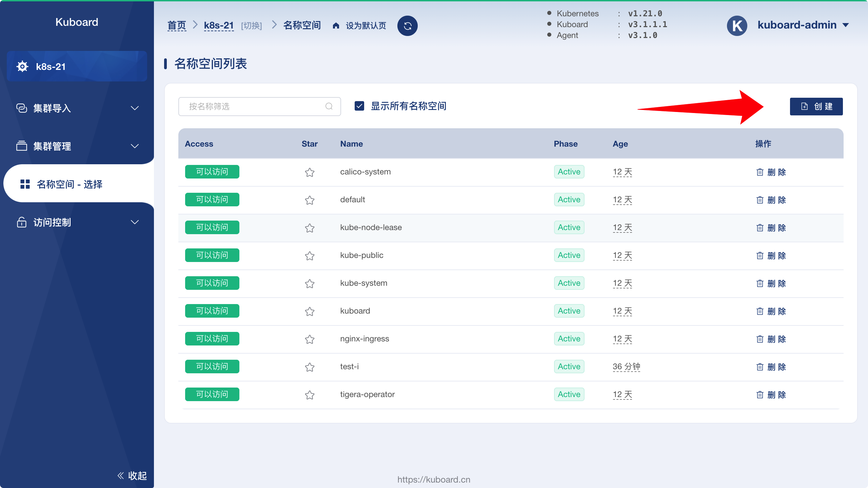Click the trash icon for nginx-ingress
Image resolution: width=868 pixels, height=488 pixels.
(760, 339)
